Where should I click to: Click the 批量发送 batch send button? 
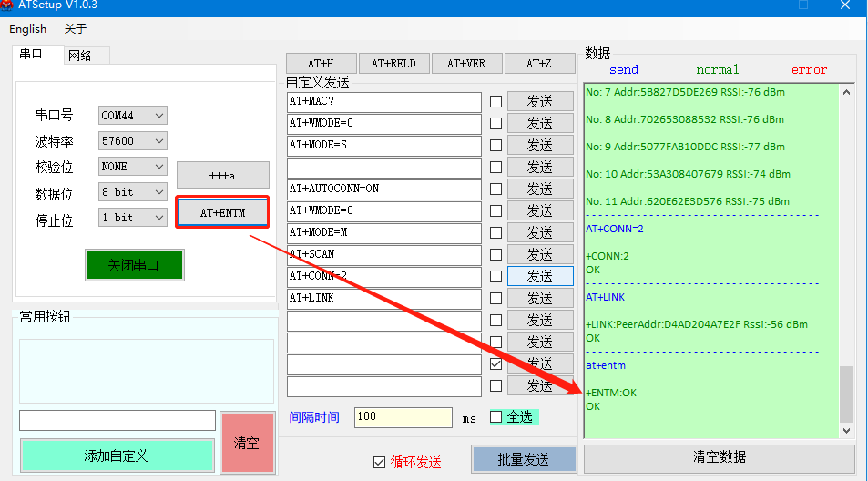[524, 460]
